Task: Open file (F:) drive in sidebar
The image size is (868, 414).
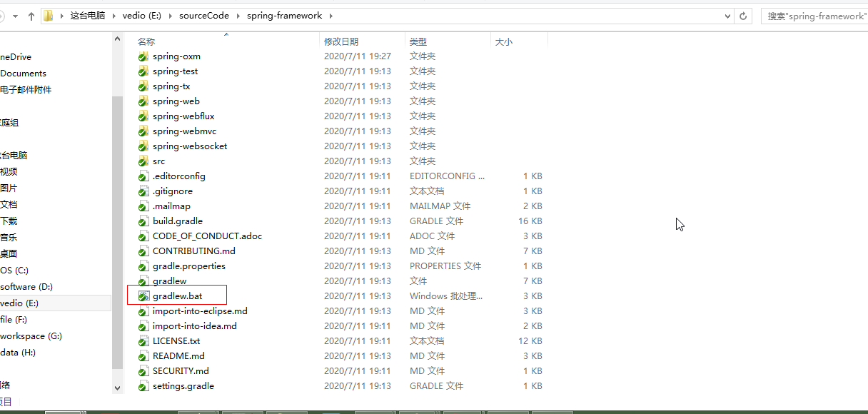Action: click(14, 320)
